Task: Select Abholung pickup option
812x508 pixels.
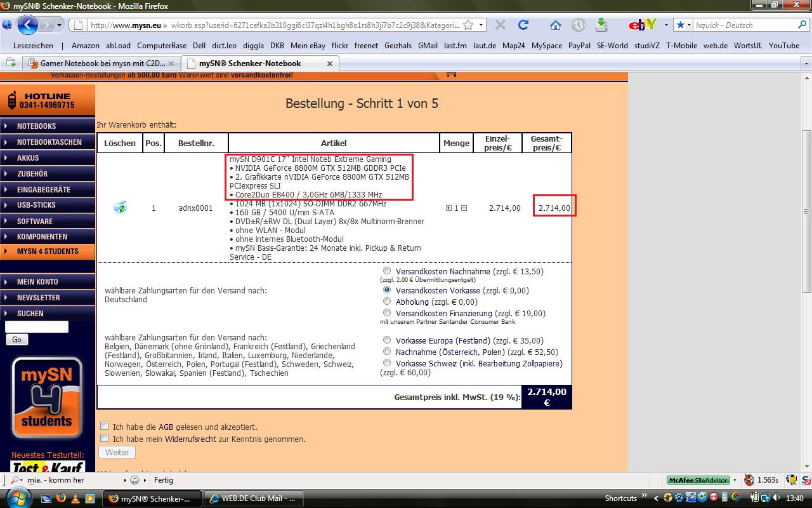Action: [x=387, y=302]
